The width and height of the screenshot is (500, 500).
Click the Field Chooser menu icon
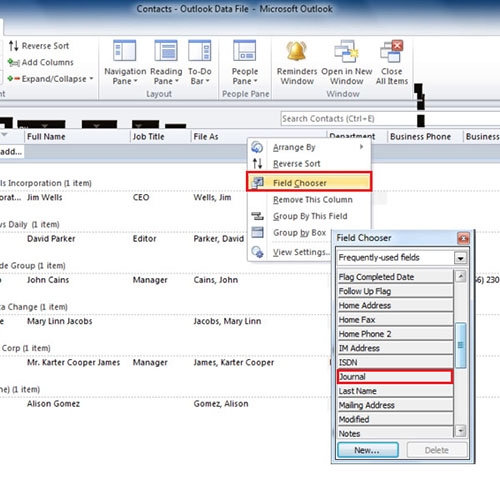[x=257, y=183]
